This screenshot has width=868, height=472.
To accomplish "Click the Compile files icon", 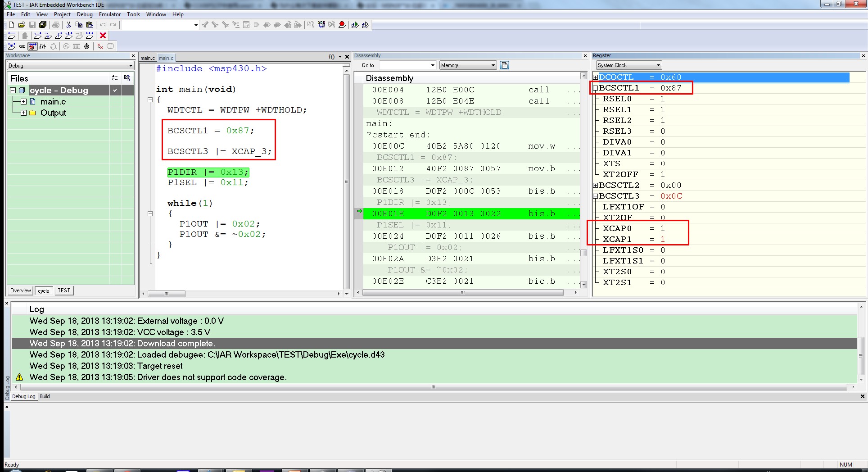I will (311, 25).
